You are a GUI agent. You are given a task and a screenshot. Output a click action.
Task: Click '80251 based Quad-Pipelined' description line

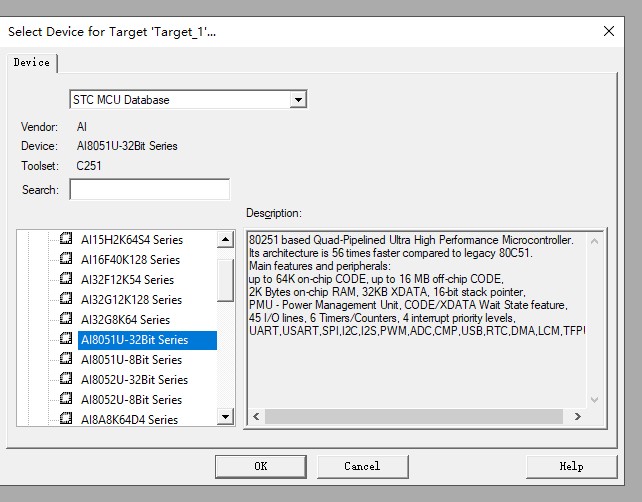click(411, 240)
